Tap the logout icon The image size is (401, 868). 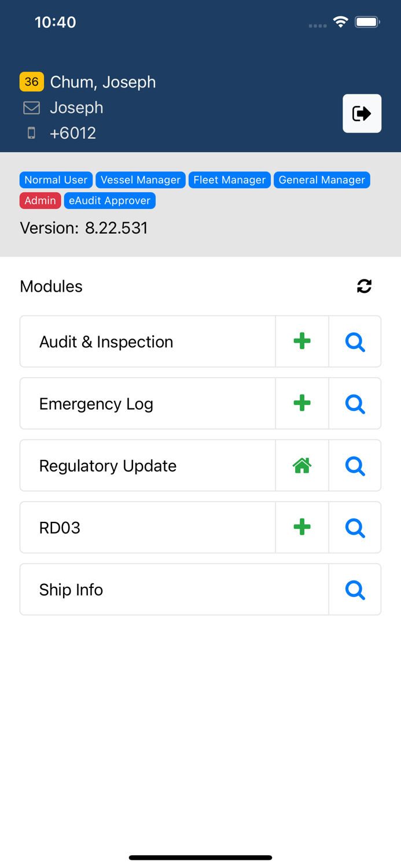[362, 113]
